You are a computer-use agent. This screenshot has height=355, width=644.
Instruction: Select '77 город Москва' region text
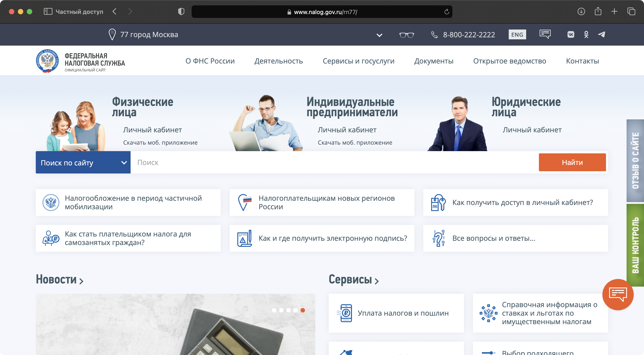click(149, 34)
